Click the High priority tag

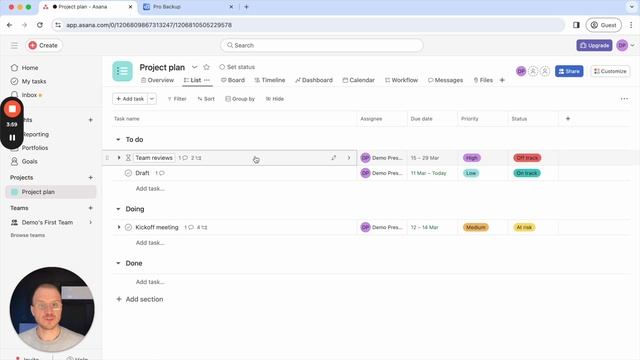click(x=471, y=158)
